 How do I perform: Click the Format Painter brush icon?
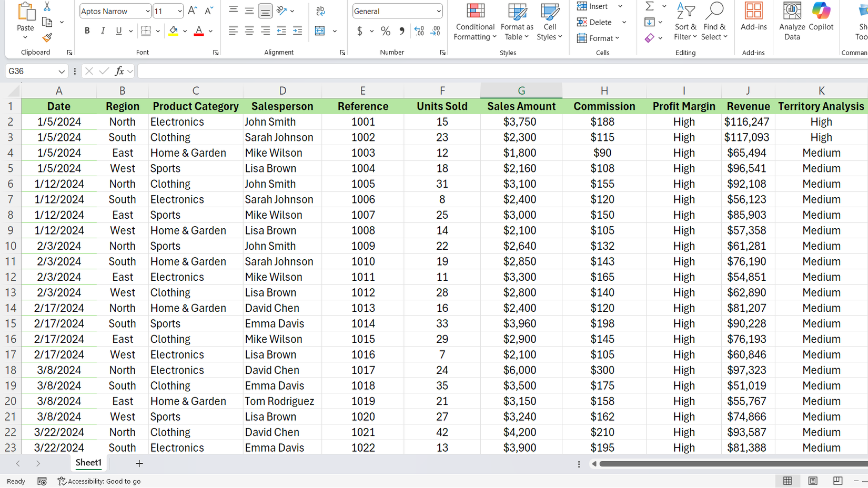(47, 38)
